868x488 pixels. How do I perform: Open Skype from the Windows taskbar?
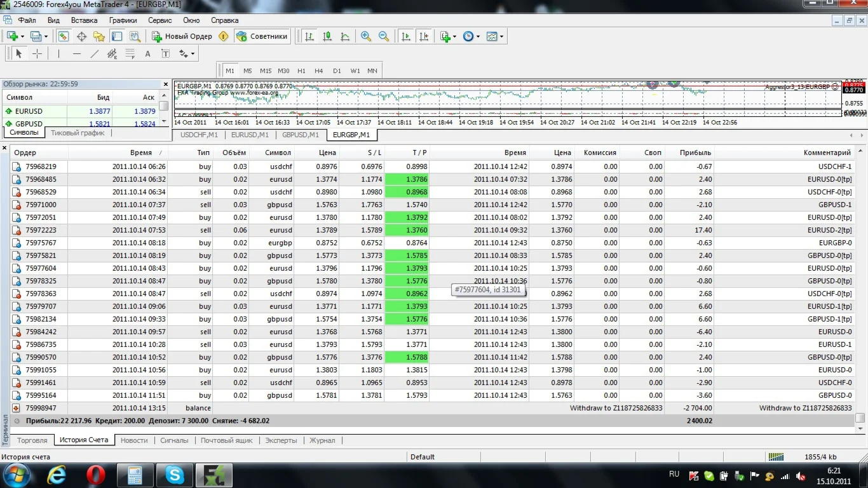tap(174, 475)
